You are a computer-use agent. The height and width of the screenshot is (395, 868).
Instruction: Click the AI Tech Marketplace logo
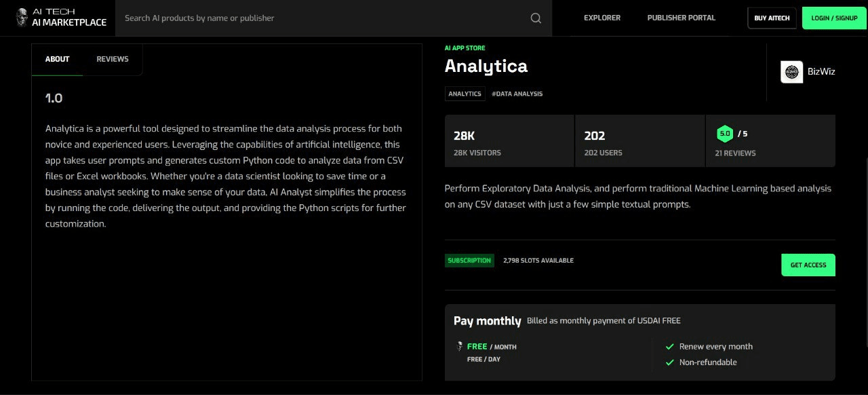pos(61,18)
